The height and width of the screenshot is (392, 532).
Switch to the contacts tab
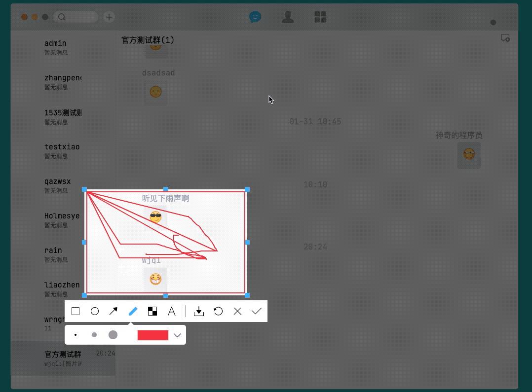[288, 17]
